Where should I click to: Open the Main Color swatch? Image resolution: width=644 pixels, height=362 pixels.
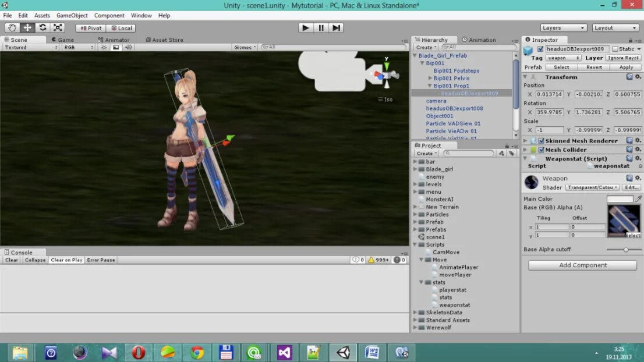(x=620, y=198)
